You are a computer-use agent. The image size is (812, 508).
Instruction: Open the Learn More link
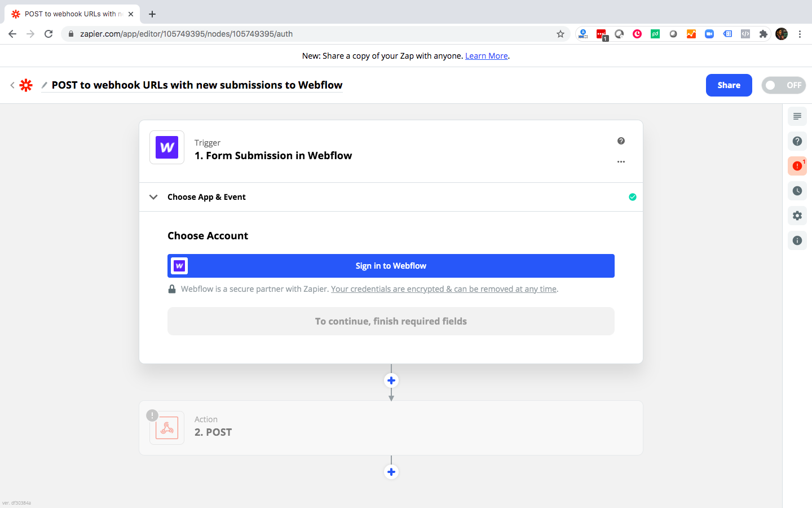[486, 56]
